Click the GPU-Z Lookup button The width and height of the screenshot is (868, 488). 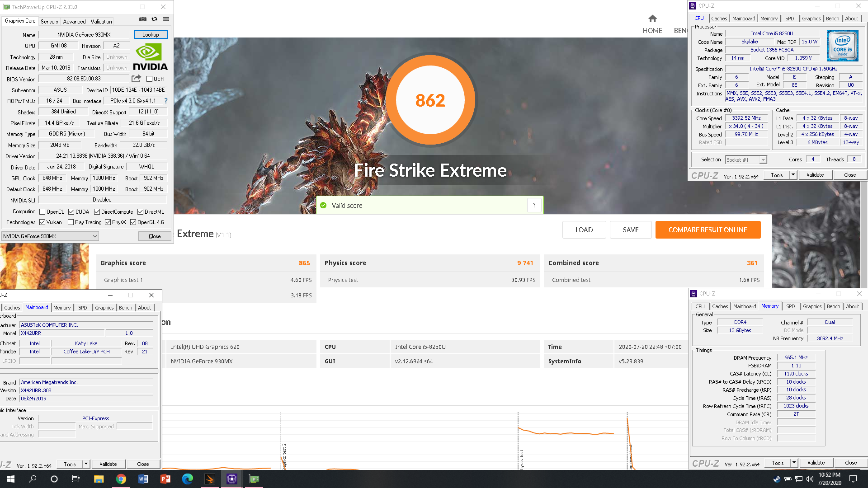pyautogui.click(x=151, y=35)
